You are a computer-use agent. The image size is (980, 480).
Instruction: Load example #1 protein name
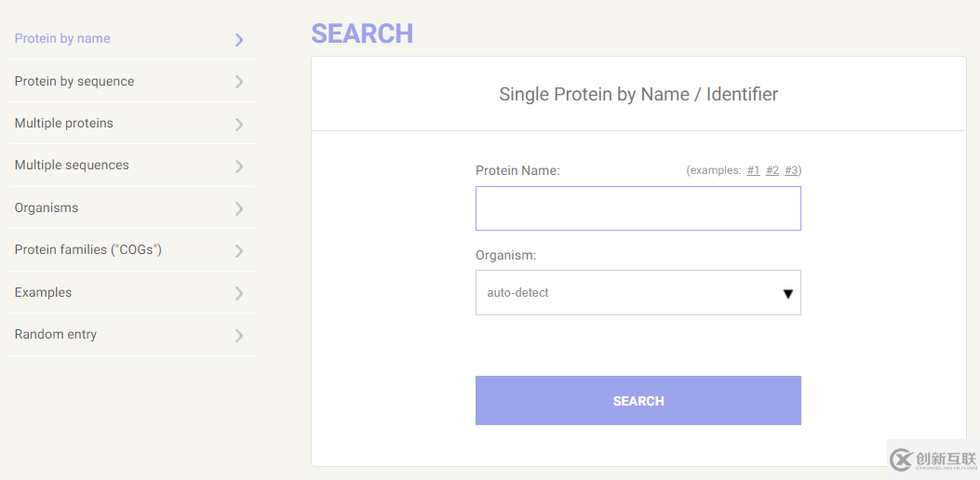tap(753, 170)
